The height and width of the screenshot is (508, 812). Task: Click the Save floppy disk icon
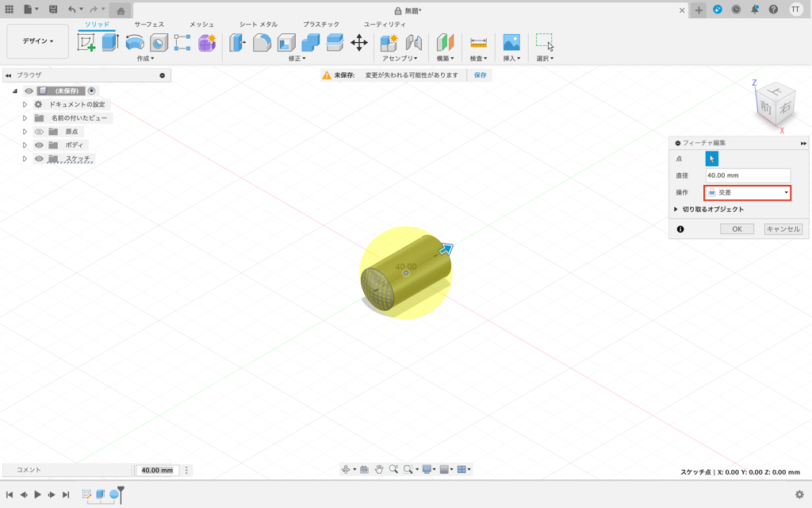(53, 10)
